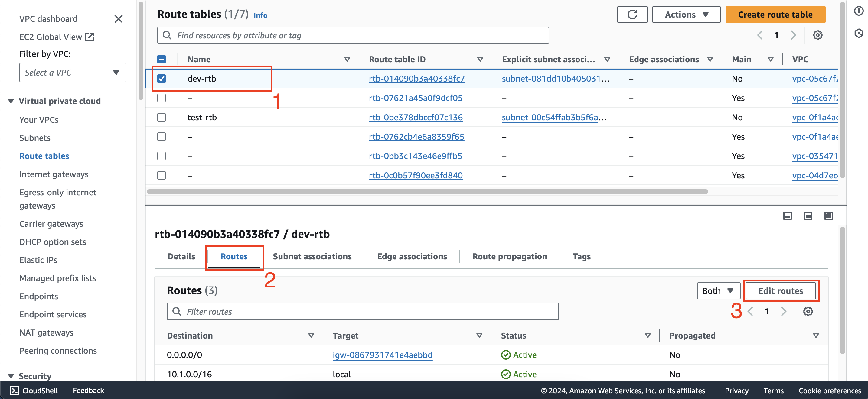Open Cookie preferences in footer
Screen dimensions: 868x399
(x=830, y=391)
